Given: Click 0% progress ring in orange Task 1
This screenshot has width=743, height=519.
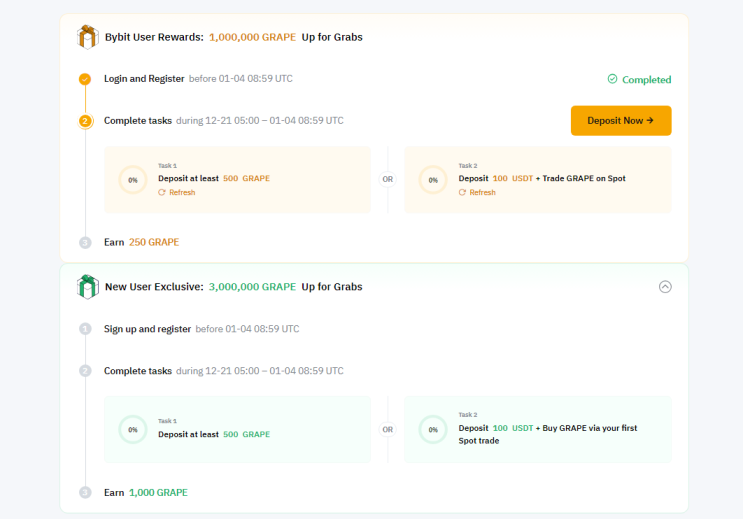Looking at the screenshot, I should [x=133, y=180].
